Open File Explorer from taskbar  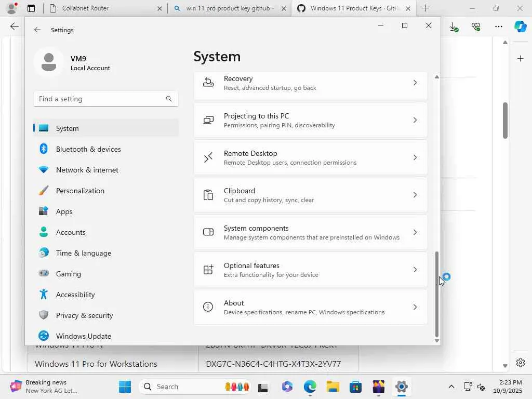click(x=333, y=387)
